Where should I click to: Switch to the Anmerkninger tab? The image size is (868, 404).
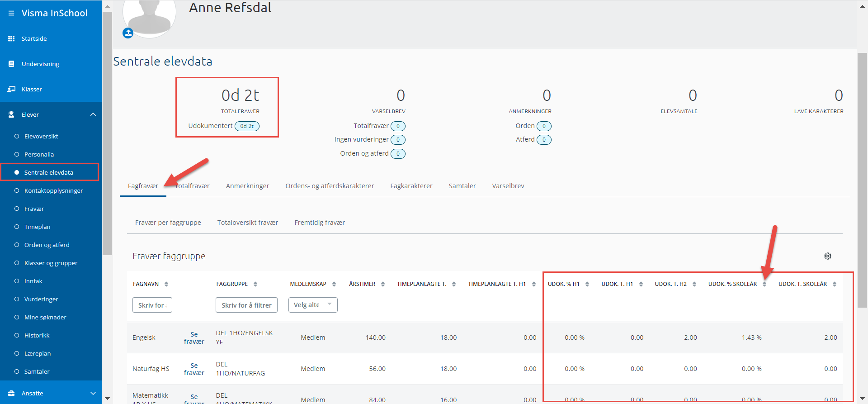click(247, 186)
